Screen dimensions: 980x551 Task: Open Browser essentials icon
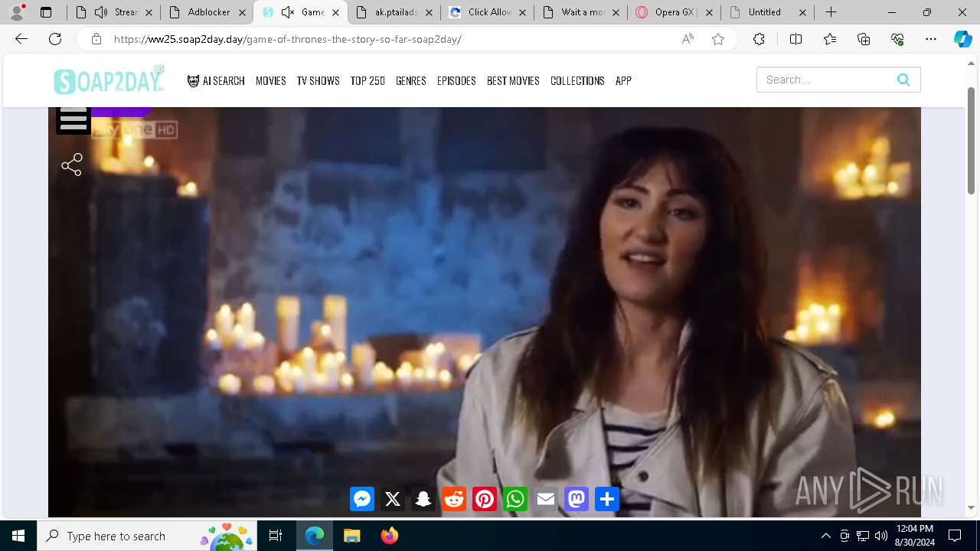(x=897, y=39)
